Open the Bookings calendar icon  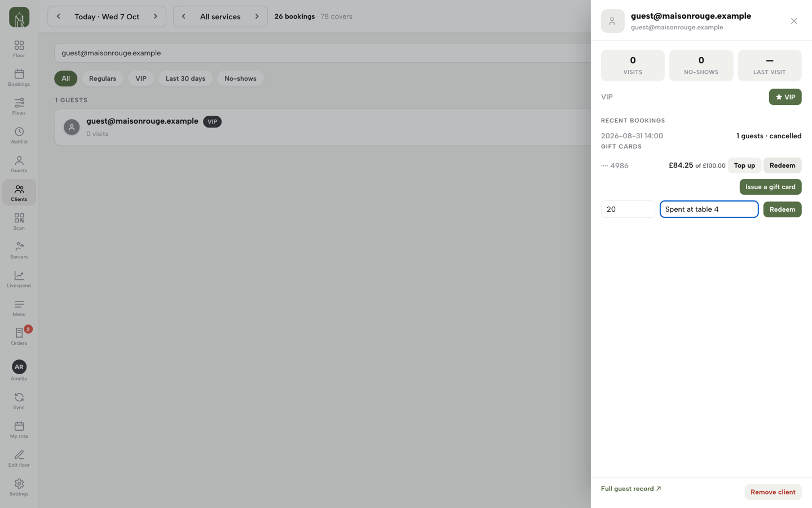(x=19, y=78)
